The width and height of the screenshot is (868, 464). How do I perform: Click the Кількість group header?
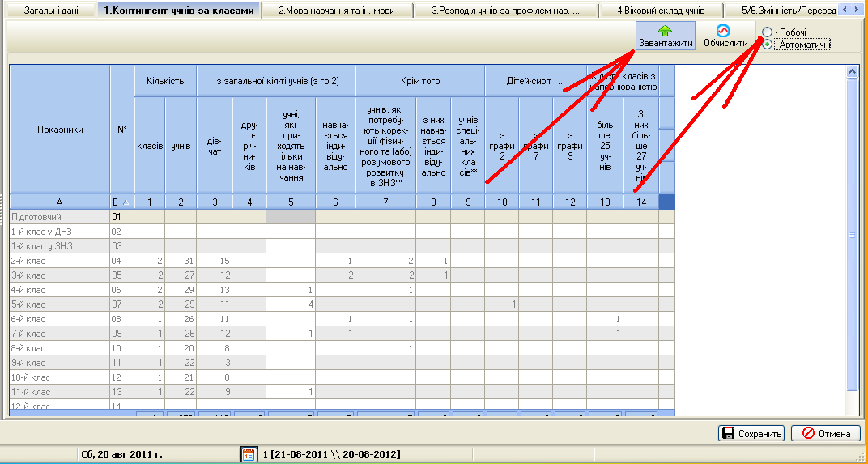coord(165,81)
